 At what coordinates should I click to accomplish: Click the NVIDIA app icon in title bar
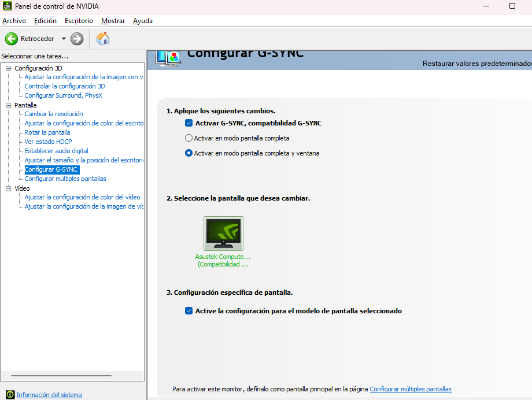8,6
